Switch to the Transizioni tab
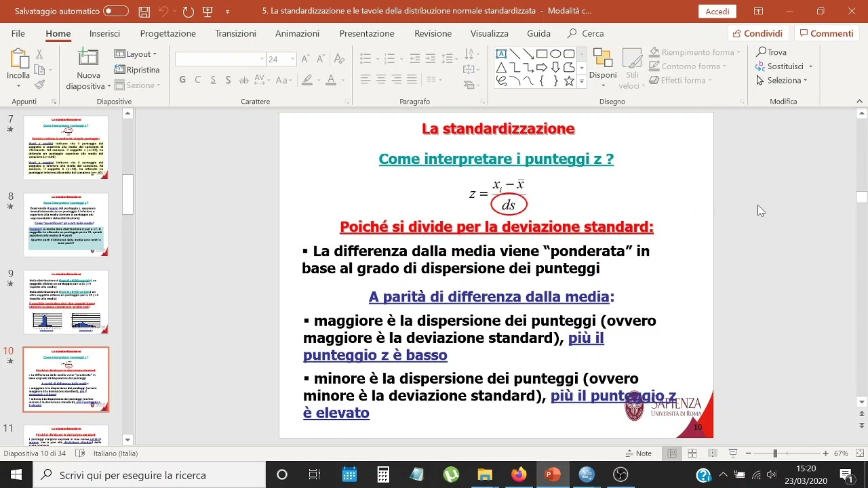 click(235, 33)
